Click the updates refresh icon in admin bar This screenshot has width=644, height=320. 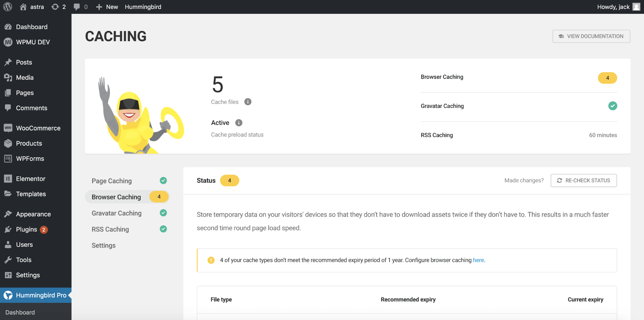(55, 6)
